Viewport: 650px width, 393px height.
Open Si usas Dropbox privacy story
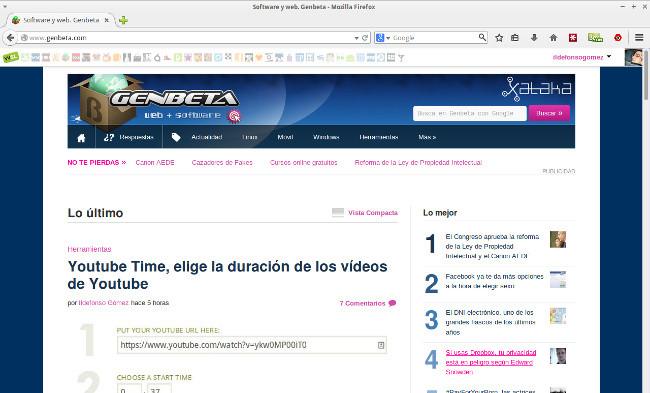(x=491, y=362)
